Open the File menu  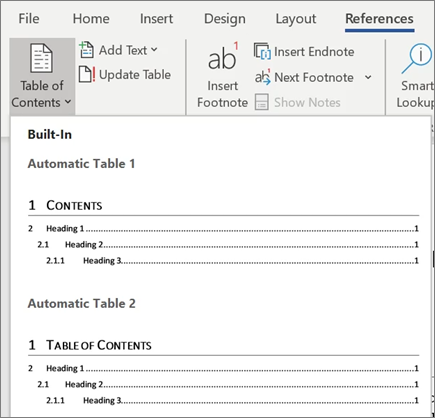(29, 19)
